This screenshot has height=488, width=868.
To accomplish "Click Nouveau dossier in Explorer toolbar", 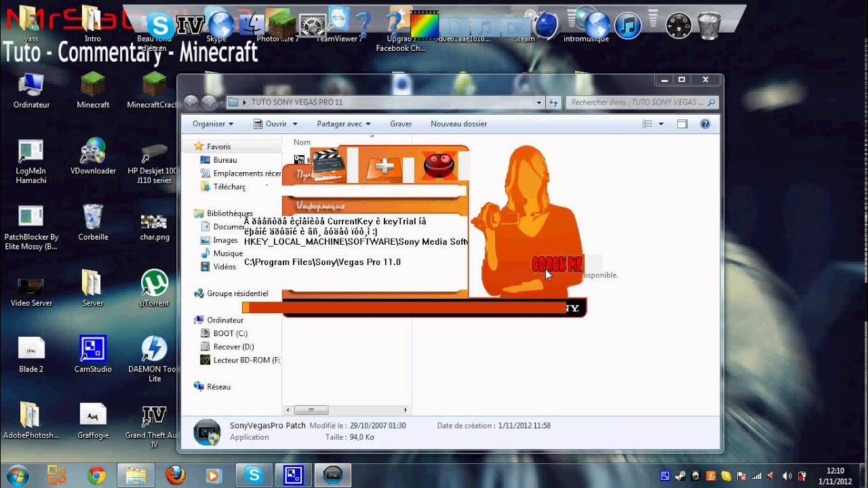I will tap(458, 124).
